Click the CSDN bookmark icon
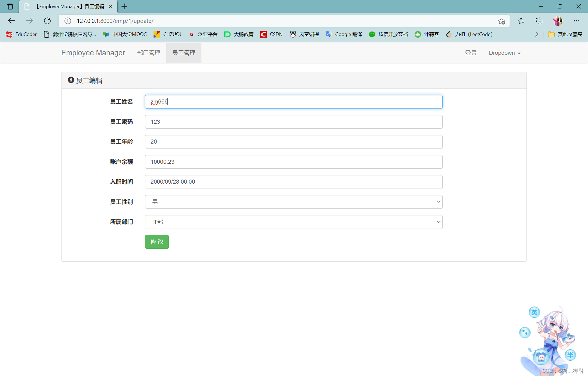Screen dimensions: 588x376 (x=263, y=34)
